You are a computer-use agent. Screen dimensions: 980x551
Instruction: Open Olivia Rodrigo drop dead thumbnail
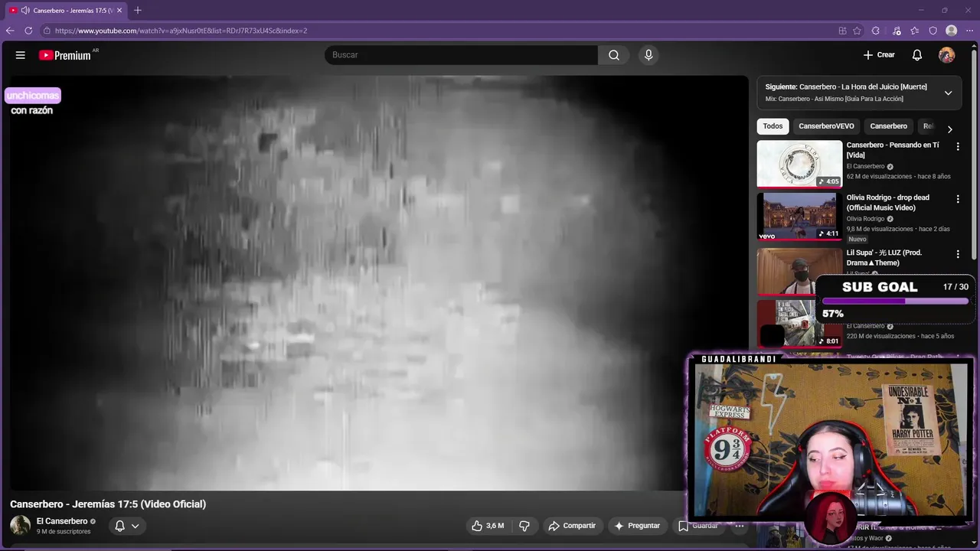[799, 216]
